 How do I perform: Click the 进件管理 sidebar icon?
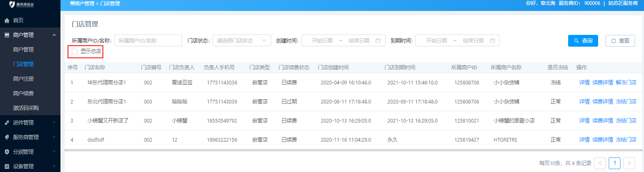[7, 123]
